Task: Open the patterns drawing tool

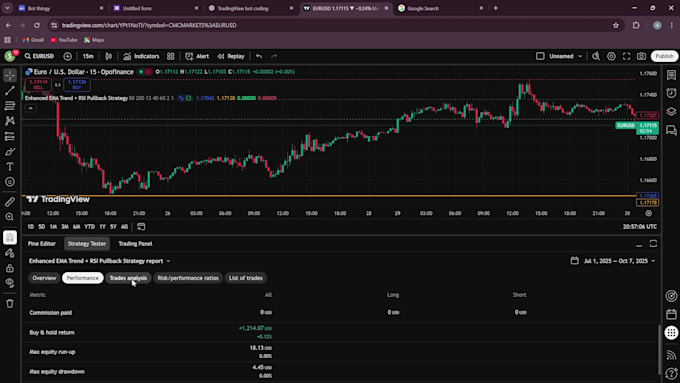Action: [x=10, y=121]
